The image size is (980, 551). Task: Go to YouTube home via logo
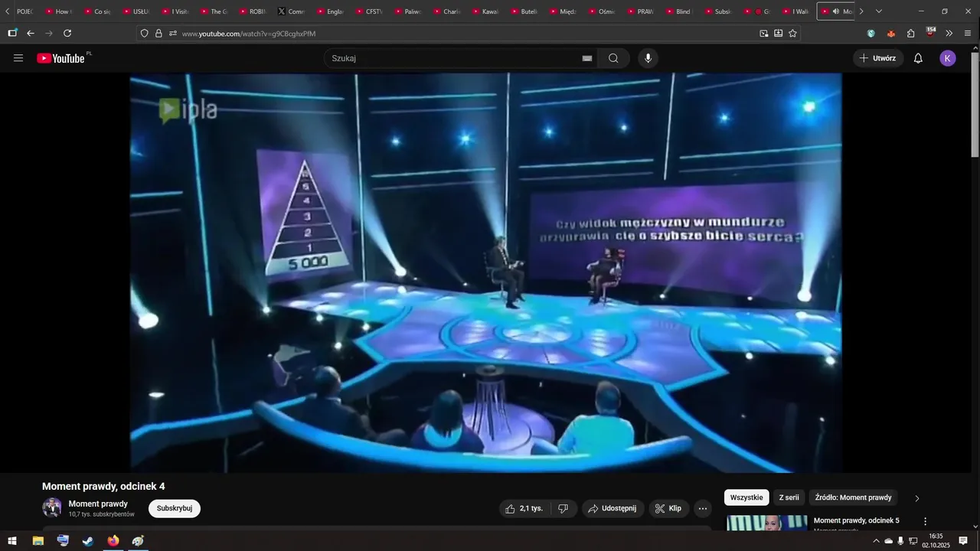61,58
